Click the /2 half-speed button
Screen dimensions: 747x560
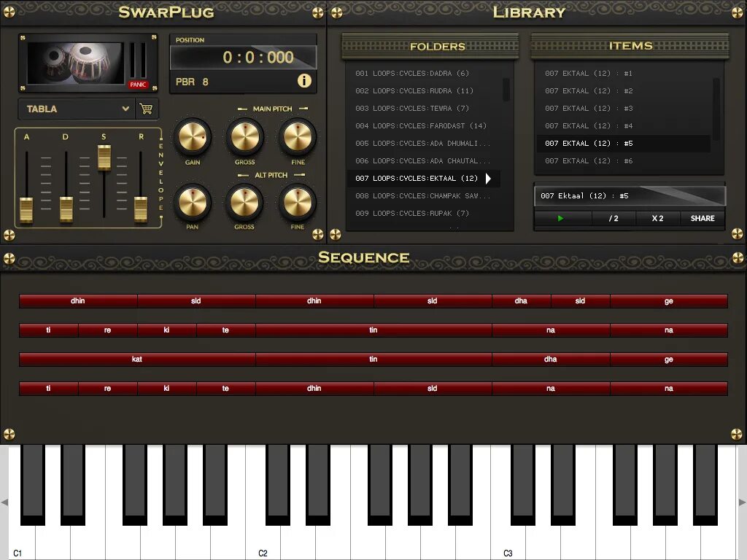pyautogui.click(x=614, y=219)
